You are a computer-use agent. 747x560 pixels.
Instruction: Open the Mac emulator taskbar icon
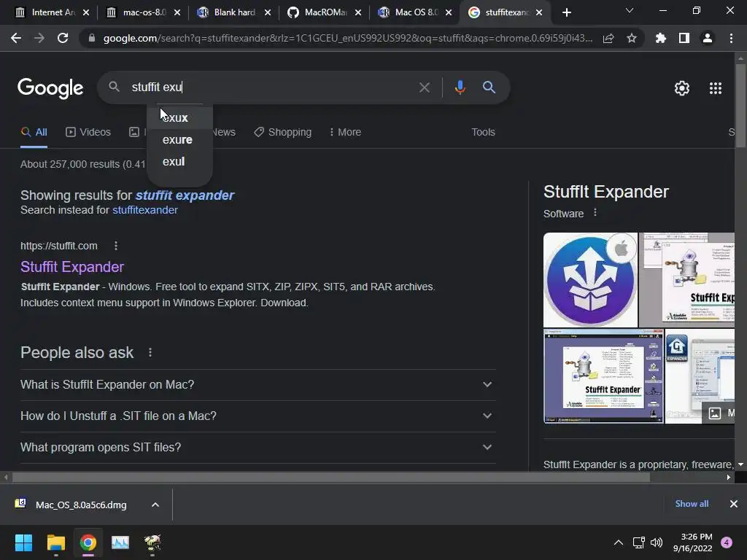(152, 542)
